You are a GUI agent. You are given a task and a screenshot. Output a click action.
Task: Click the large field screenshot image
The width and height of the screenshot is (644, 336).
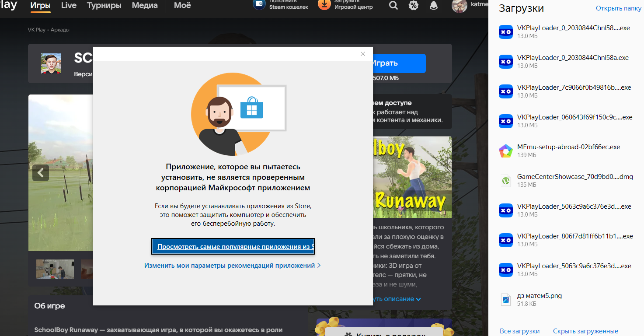point(61,173)
